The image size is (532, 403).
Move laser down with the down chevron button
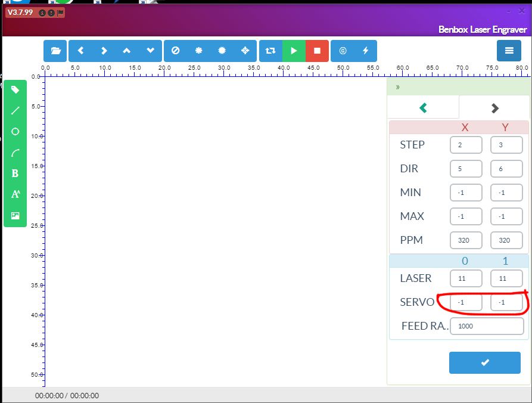(150, 51)
